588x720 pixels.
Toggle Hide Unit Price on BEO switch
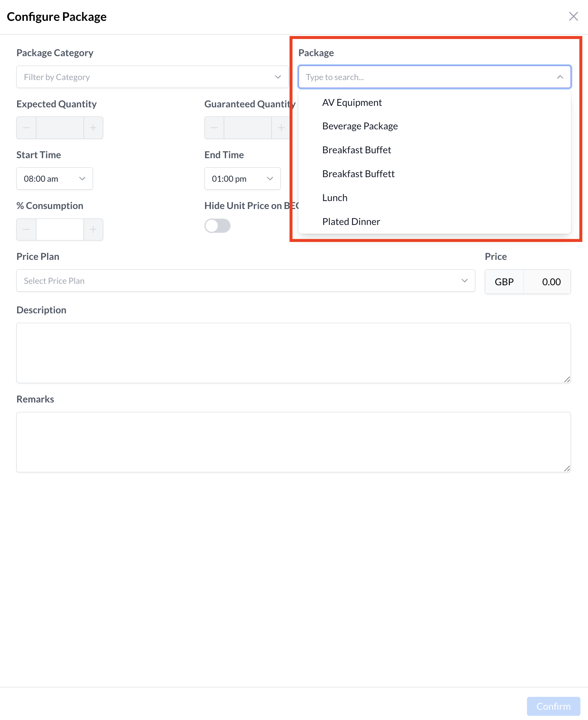(x=217, y=226)
